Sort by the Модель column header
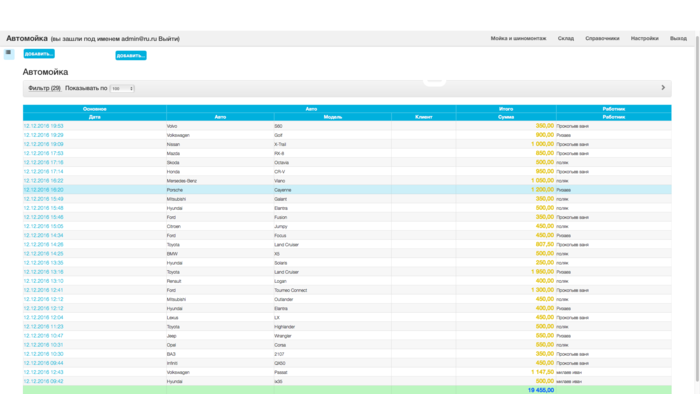This screenshot has height=394, width=700. coord(333,117)
